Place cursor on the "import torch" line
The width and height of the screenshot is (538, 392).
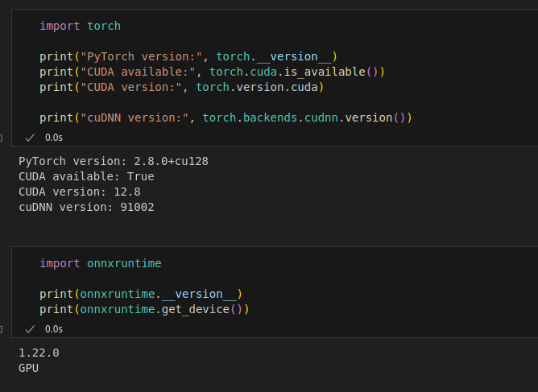pos(80,26)
